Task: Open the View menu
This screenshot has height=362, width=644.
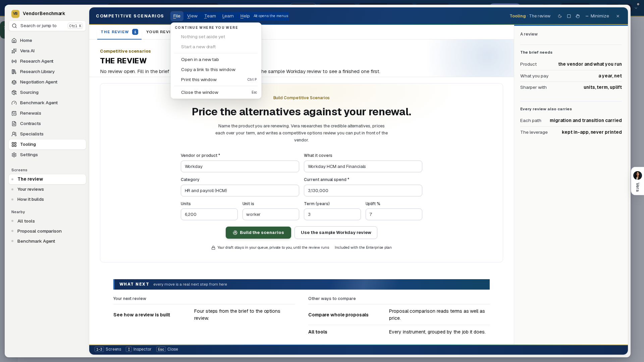Action: click(192, 16)
